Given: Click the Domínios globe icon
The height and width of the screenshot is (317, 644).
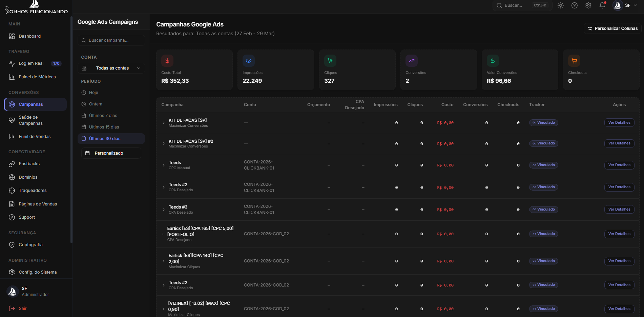Looking at the screenshot, I should coord(12,177).
